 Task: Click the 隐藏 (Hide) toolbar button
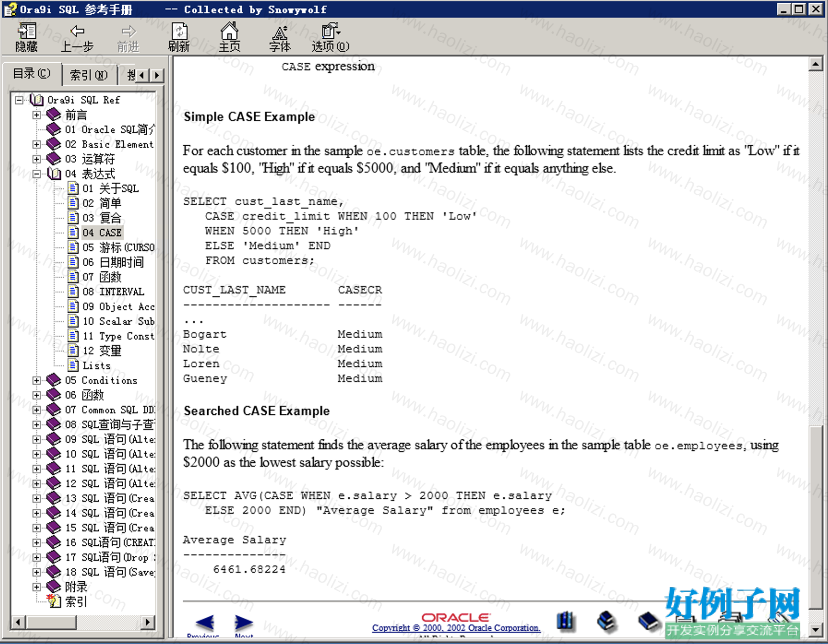(26, 38)
